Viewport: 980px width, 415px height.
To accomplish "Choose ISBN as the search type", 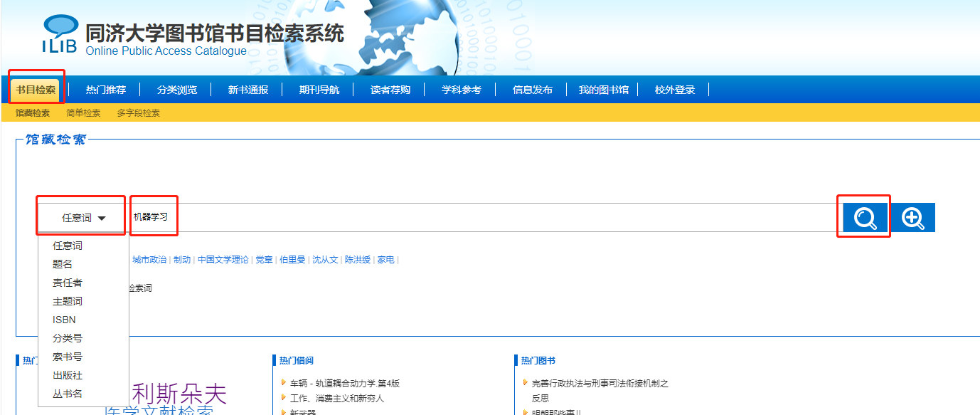I will (x=64, y=320).
